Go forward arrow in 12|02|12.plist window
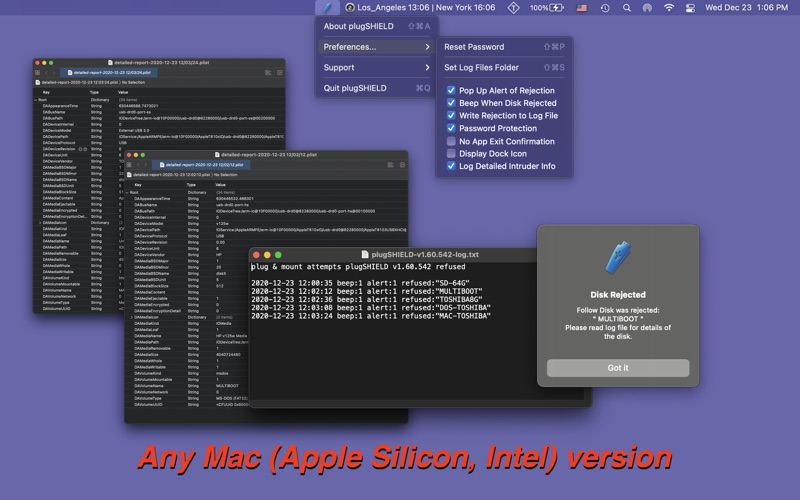The image size is (800, 500). pos(145,165)
